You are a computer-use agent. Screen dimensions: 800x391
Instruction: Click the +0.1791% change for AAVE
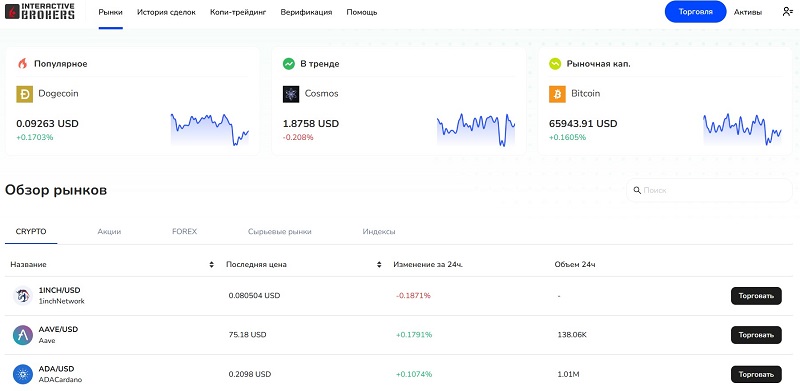click(414, 335)
